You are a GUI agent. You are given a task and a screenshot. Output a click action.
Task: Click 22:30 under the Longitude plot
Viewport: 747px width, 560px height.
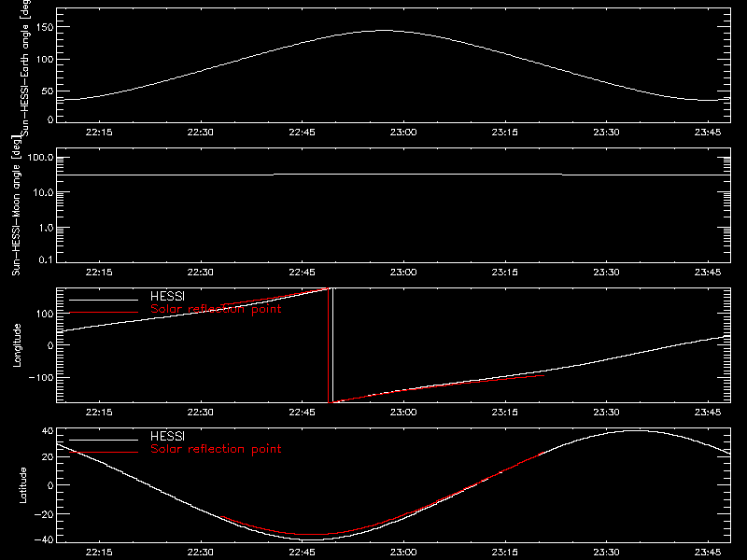[x=200, y=413]
